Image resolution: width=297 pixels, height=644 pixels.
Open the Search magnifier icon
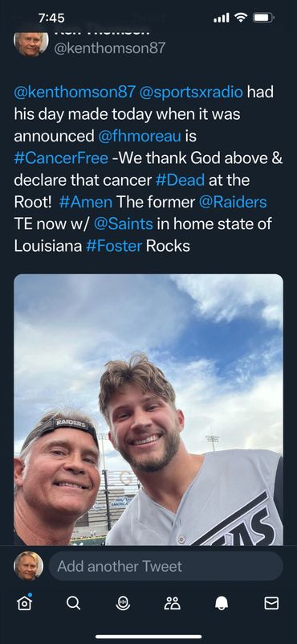(73, 603)
